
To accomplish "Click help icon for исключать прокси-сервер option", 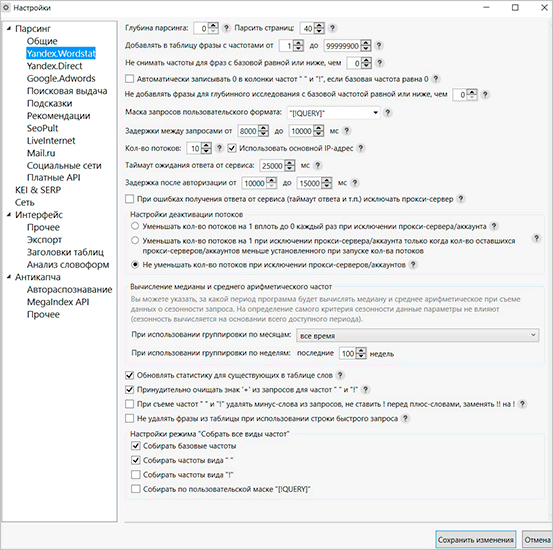I will [461, 199].
